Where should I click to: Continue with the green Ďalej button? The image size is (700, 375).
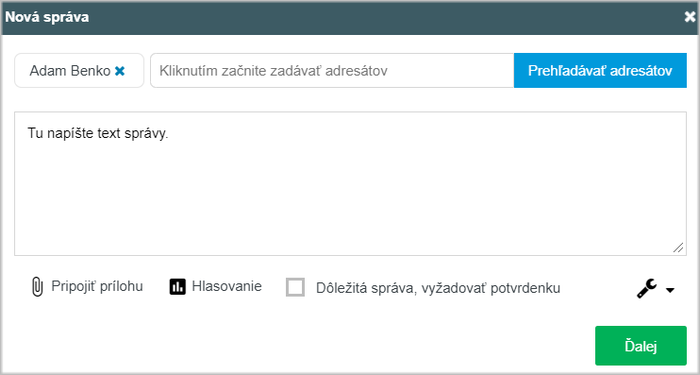(x=641, y=346)
